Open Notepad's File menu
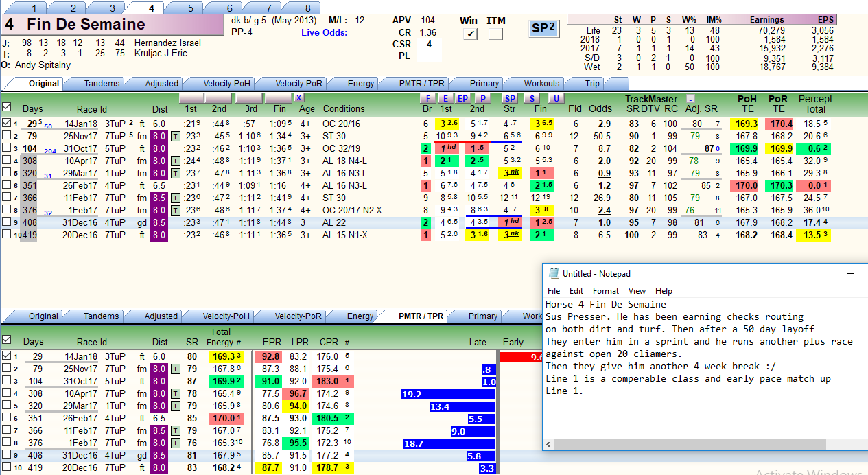 coord(554,291)
